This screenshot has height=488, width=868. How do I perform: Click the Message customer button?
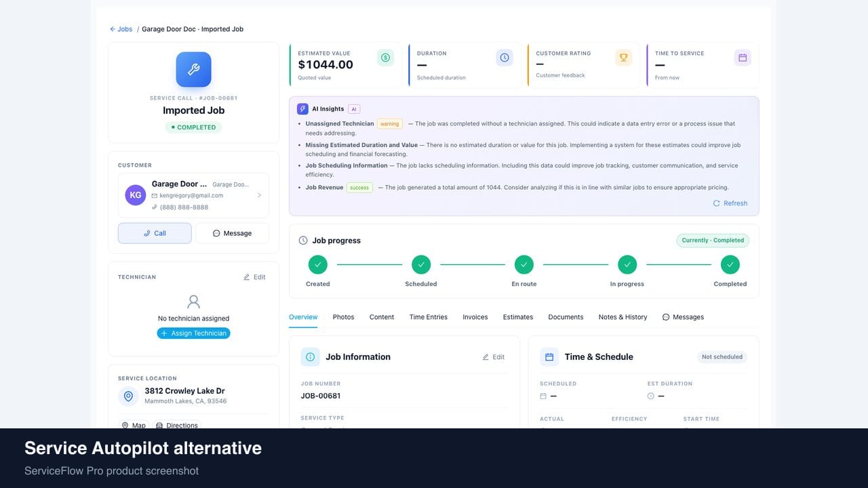coord(233,233)
